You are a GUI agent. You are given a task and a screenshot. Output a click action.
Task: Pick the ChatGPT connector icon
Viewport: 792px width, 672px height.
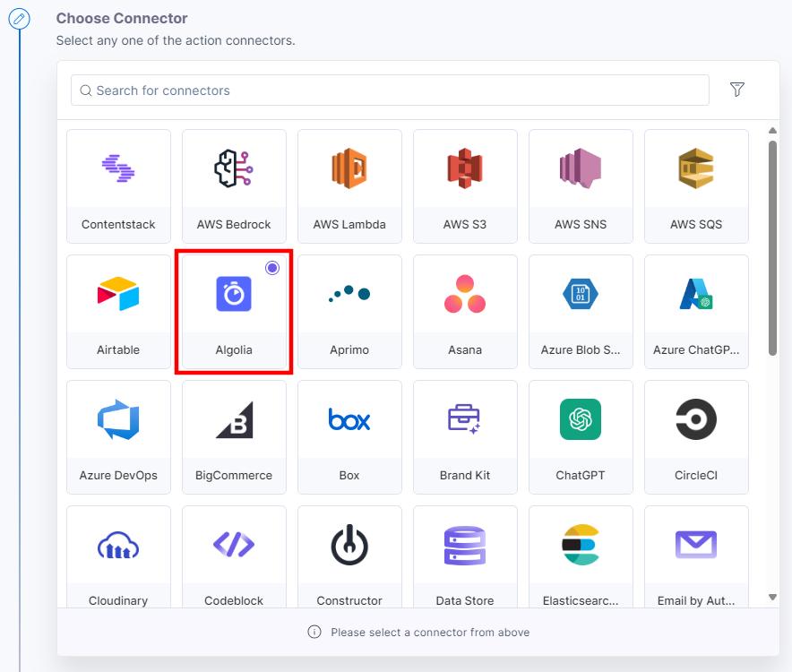click(x=581, y=419)
